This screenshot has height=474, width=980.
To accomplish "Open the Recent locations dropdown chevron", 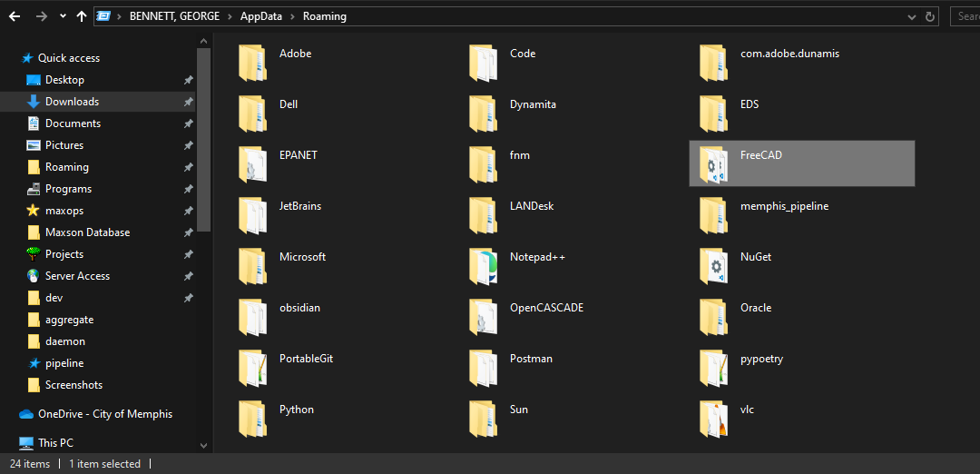I will [x=63, y=16].
